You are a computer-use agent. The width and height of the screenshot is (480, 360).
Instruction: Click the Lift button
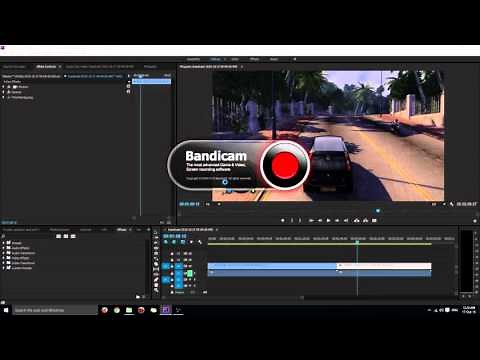(356, 220)
